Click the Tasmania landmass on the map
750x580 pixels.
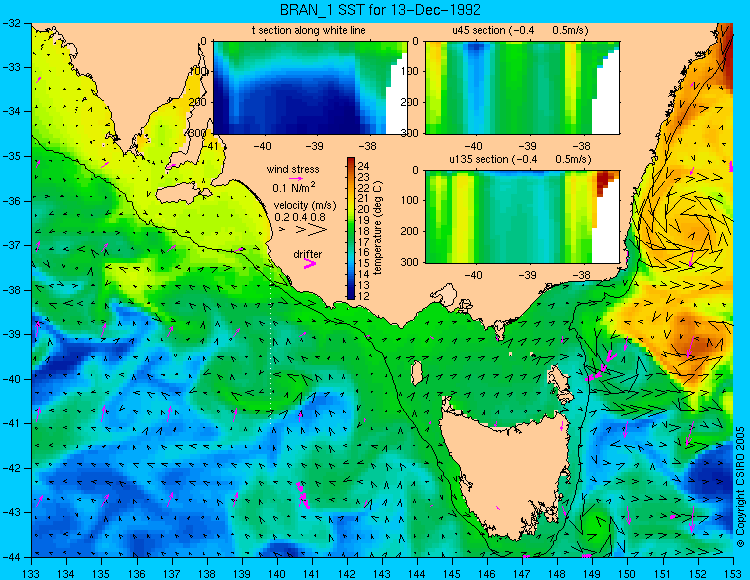pyautogui.click(x=507, y=469)
